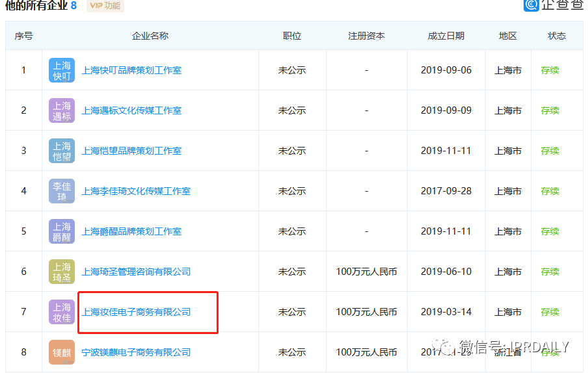Click 存续 status in 上海李佳琦 row
Image resolution: width=588 pixels, height=373 pixels.
click(550, 191)
